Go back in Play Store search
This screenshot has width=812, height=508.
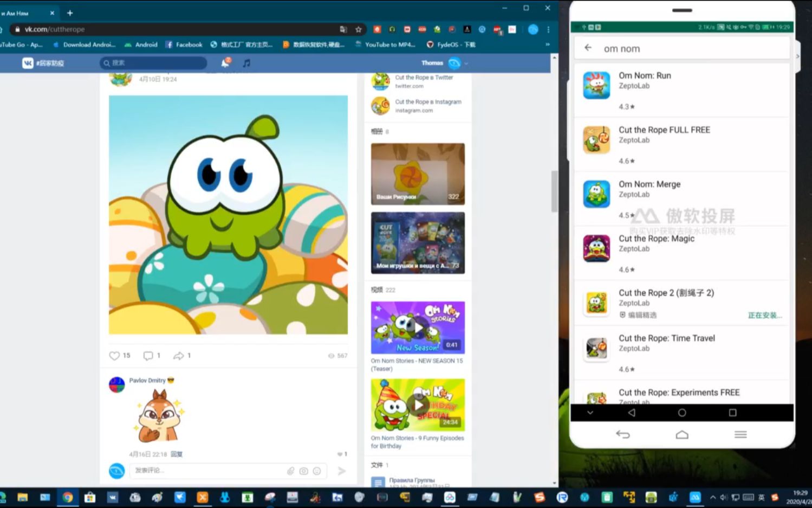coord(588,48)
